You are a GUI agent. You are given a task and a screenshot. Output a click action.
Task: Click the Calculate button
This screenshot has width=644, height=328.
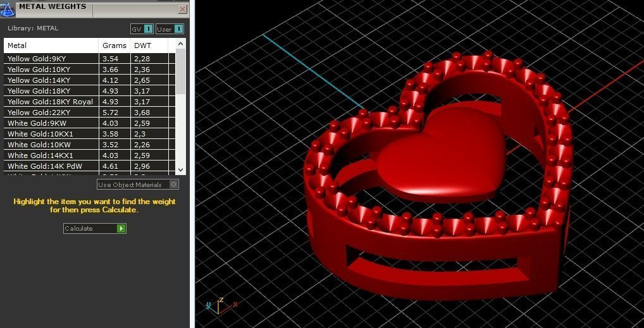click(94, 228)
